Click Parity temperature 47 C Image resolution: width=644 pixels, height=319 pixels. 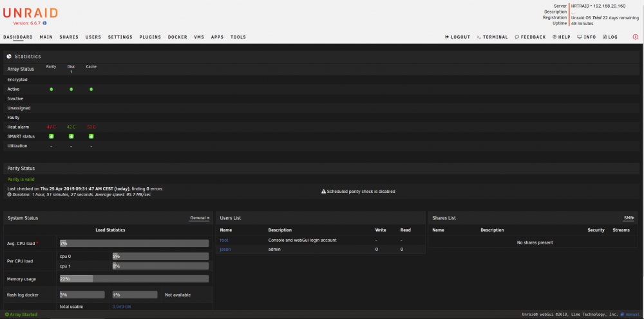pyautogui.click(x=52, y=127)
